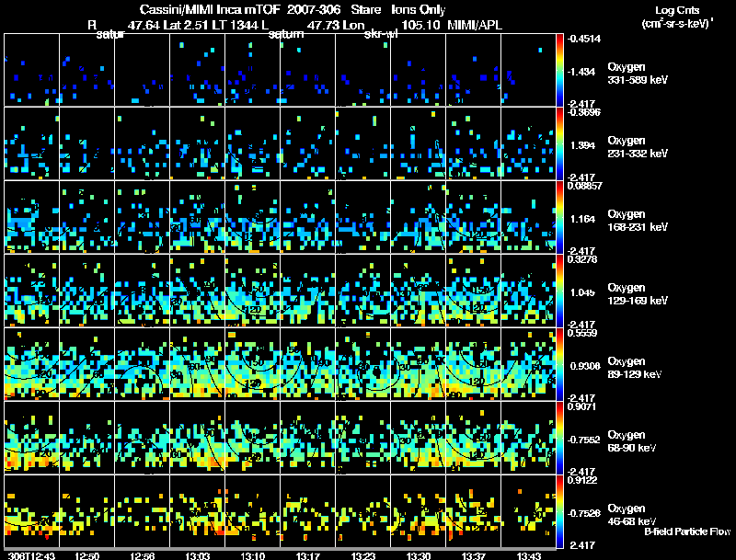Select the 13:03 time axis label
The height and width of the screenshot is (560, 736).
(198, 555)
